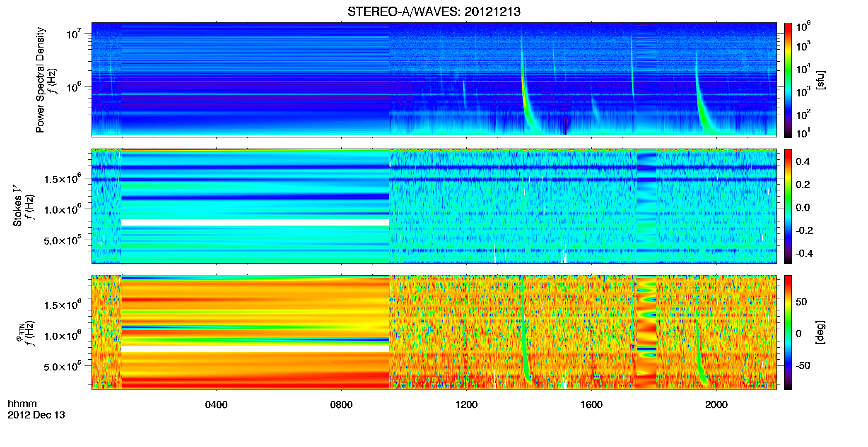Click the Stokes V axis label

pos(17,206)
